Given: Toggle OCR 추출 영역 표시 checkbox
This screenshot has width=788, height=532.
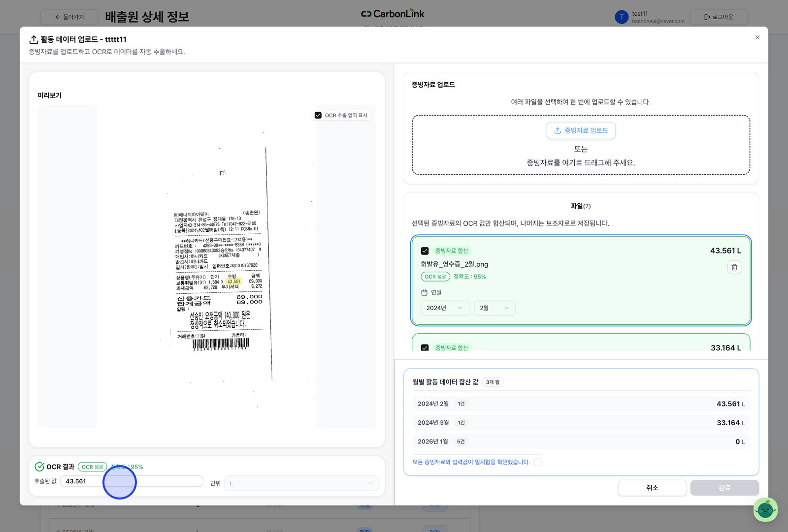Looking at the screenshot, I should tap(318, 115).
